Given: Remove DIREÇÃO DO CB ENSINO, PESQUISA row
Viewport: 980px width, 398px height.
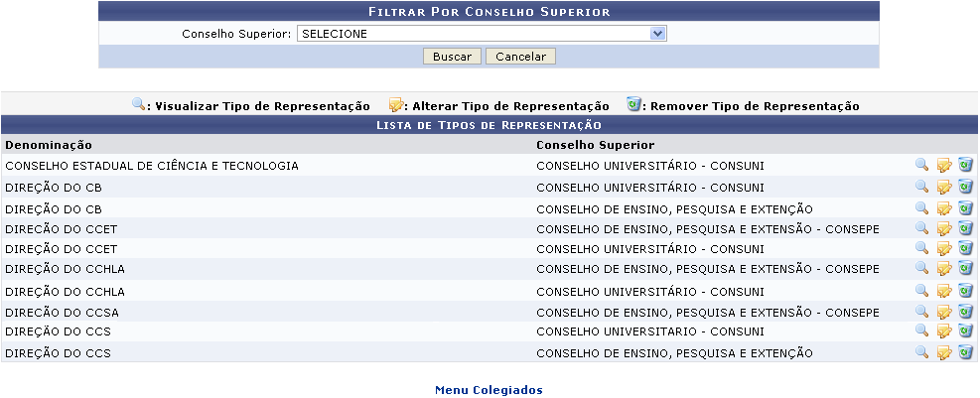Looking at the screenshot, I should [x=966, y=208].
